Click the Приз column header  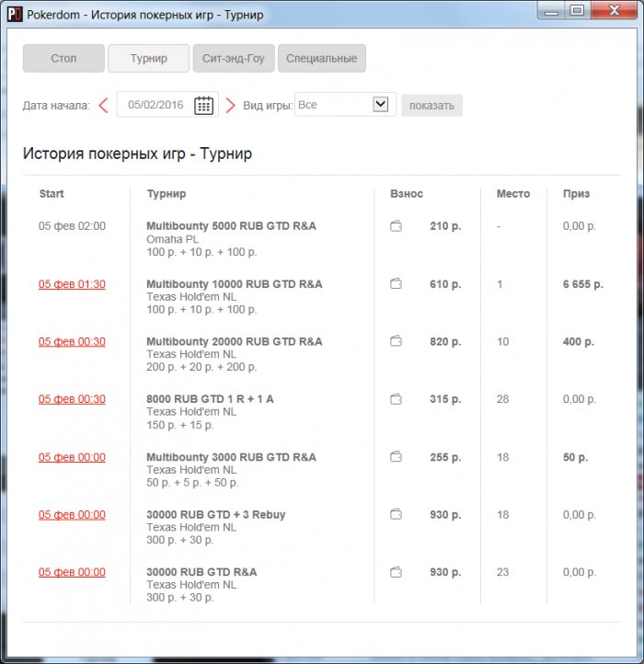tap(576, 194)
